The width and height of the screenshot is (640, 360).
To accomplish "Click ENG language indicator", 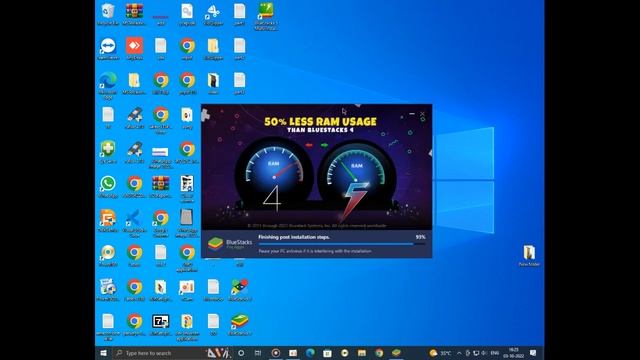I will 495,353.
